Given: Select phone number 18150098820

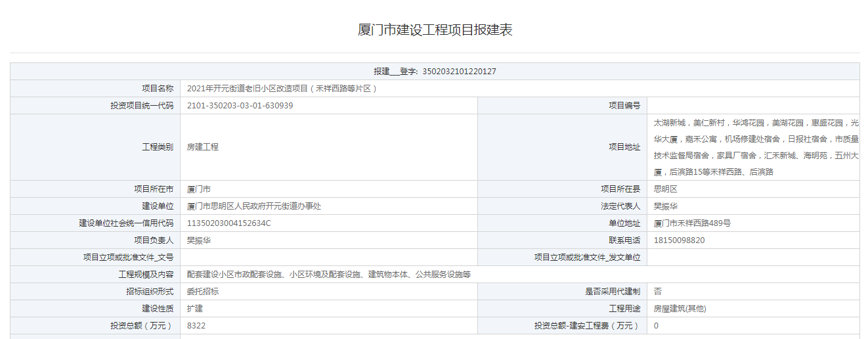Looking at the screenshot, I should pos(679,240).
